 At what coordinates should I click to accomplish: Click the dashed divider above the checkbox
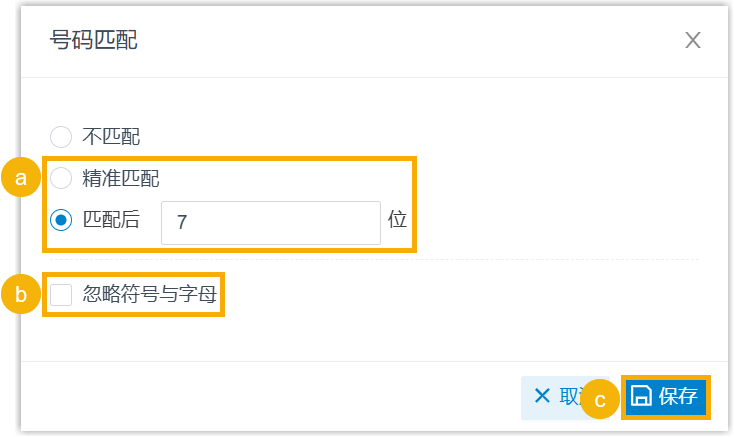[x=560, y=260]
